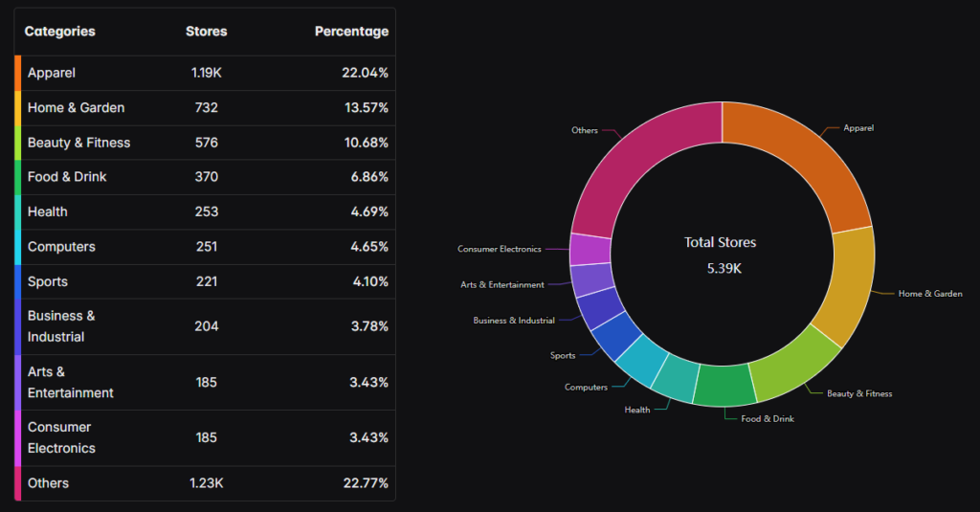Click the Arts & Entertainment chart label
Screen dimensions: 980x512
(x=502, y=284)
